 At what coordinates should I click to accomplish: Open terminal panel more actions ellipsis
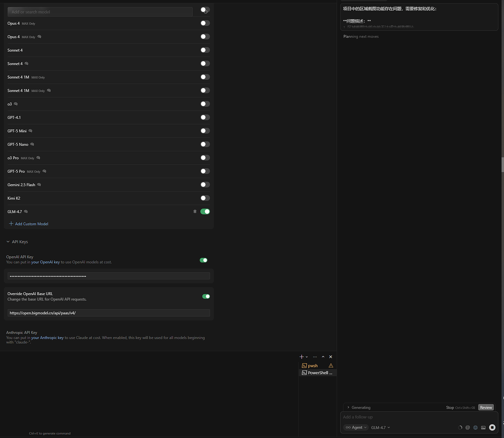click(x=315, y=357)
